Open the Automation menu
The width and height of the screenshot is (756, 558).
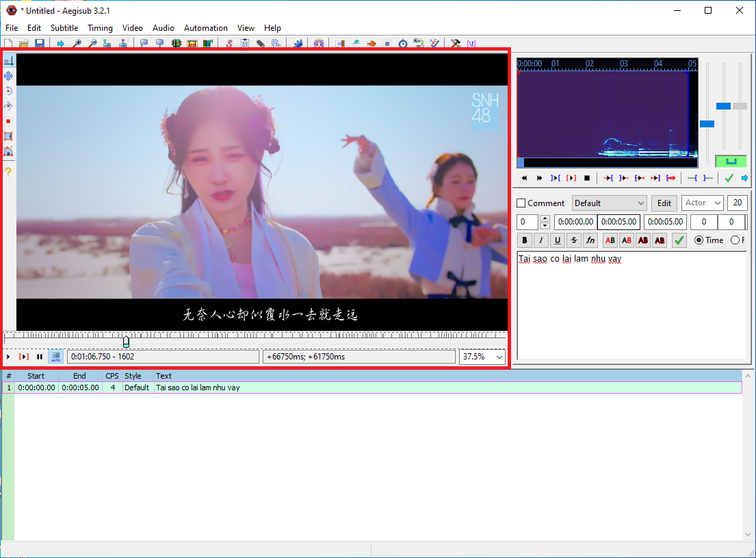point(205,28)
